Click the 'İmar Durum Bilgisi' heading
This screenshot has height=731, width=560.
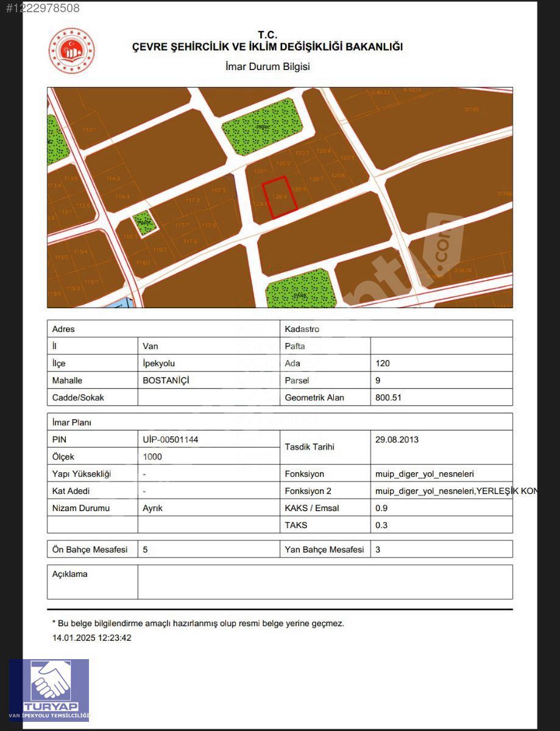pos(268,67)
